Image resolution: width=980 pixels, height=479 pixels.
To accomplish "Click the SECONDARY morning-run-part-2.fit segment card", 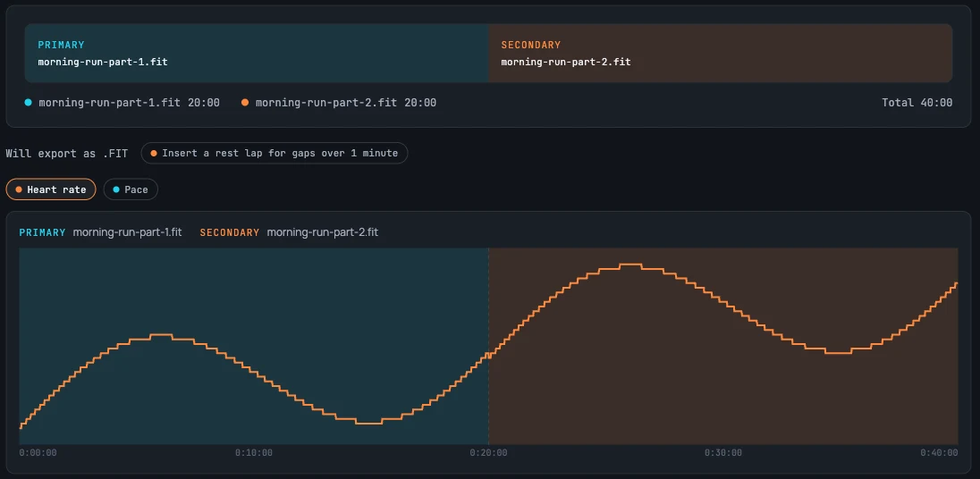I will pyautogui.click(x=720, y=53).
